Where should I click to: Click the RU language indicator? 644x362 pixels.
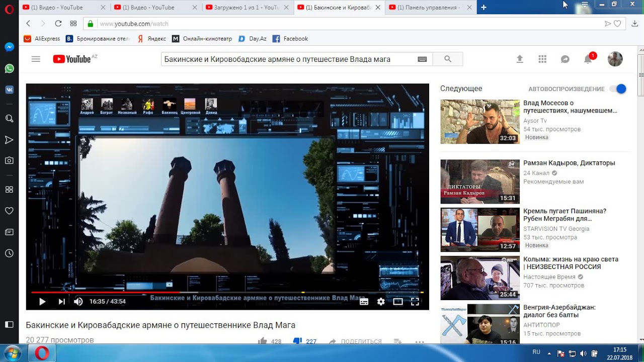[536, 352]
